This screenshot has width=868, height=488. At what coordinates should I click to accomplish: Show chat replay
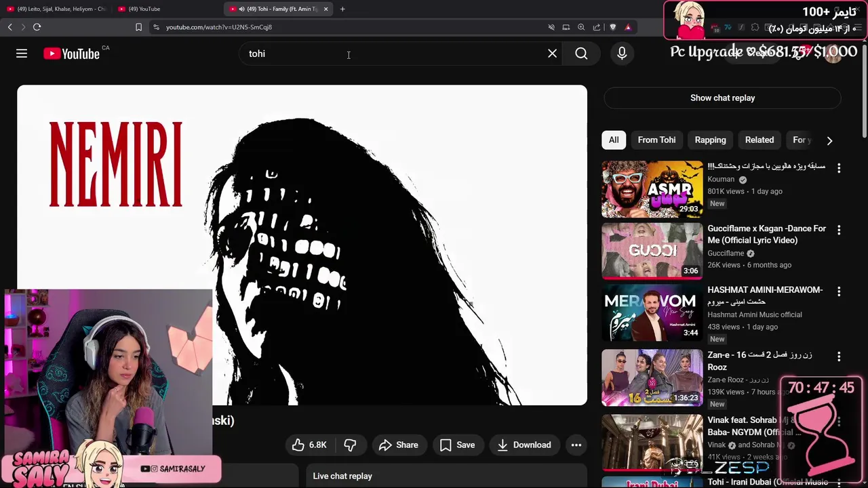pos(722,98)
